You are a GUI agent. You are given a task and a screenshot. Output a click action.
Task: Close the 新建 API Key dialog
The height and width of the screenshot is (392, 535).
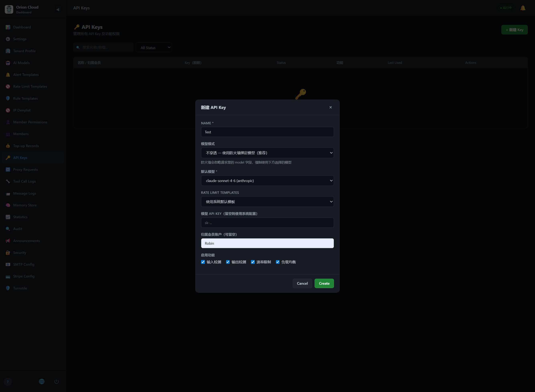pyautogui.click(x=331, y=107)
